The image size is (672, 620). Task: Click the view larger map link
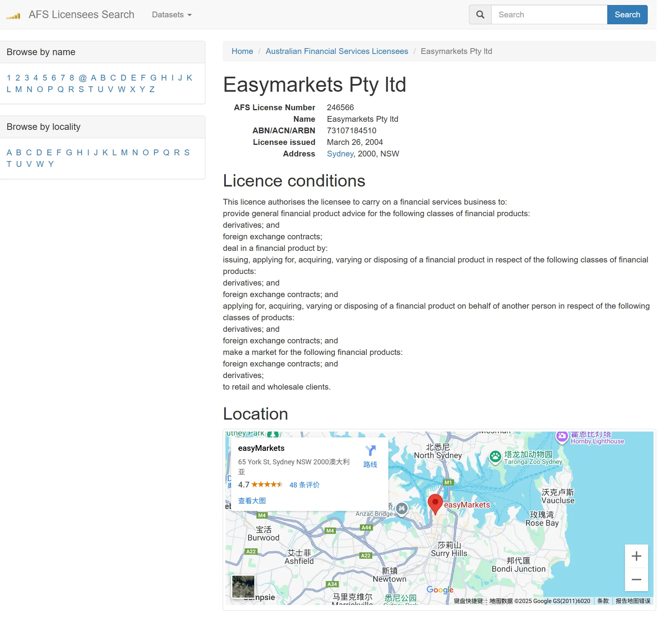(252, 501)
